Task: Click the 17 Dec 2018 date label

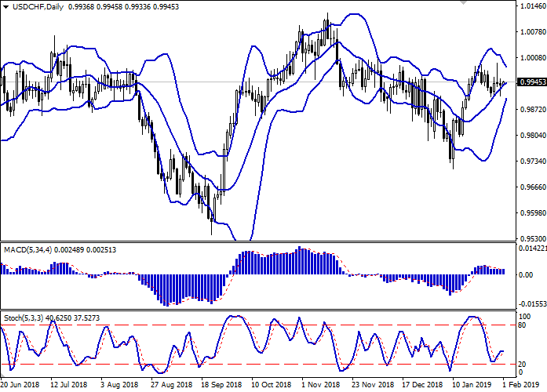Action: [x=423, y=385]
